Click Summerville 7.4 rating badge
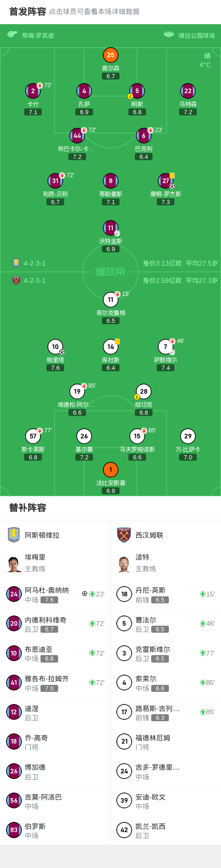The image size is (221, 868). 166,368
